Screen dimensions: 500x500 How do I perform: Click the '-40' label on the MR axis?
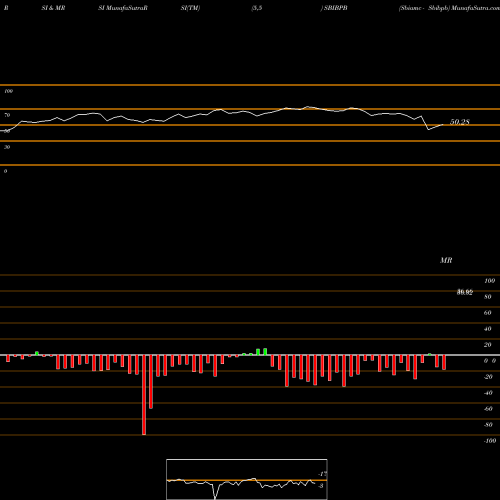[488, 393]
